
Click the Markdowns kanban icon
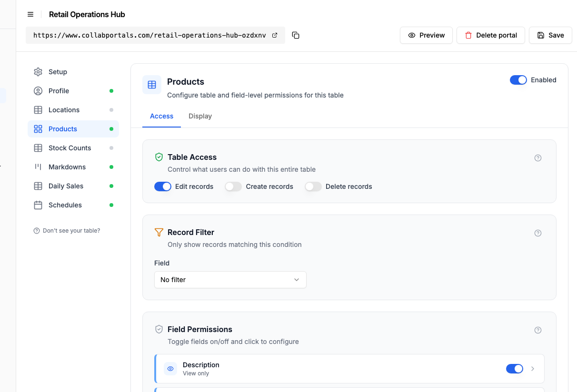(x=38, y=167)
